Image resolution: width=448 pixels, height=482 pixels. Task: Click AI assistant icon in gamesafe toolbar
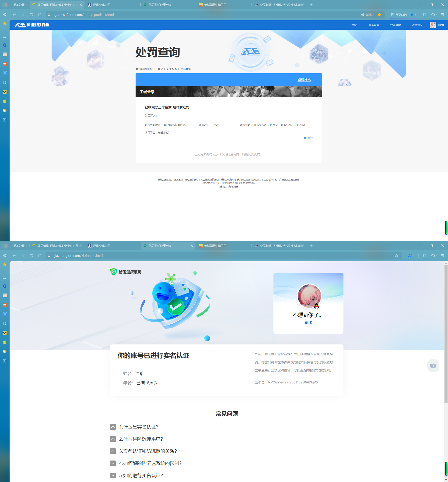(x=413, y=15)
